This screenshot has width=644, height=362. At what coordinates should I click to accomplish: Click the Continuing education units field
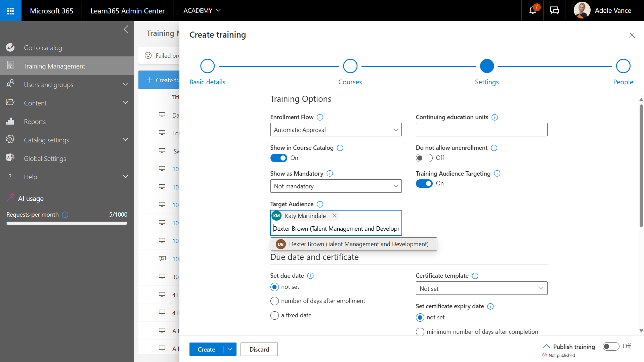coord(481,130)
